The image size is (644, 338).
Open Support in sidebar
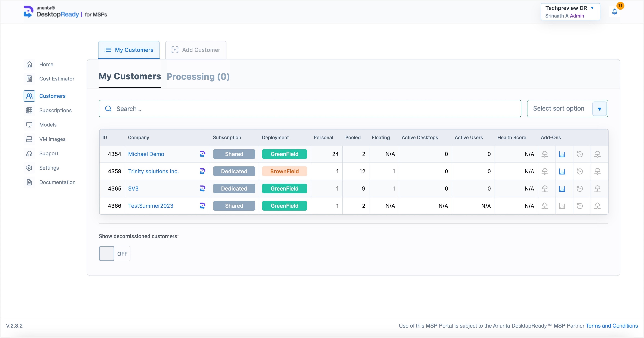[x=49, y=153]
